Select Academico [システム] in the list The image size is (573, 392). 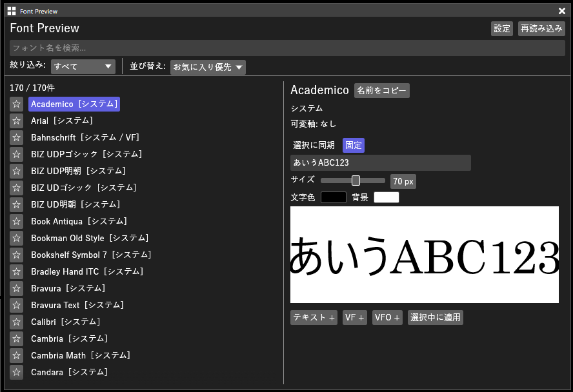coord(74,104)
